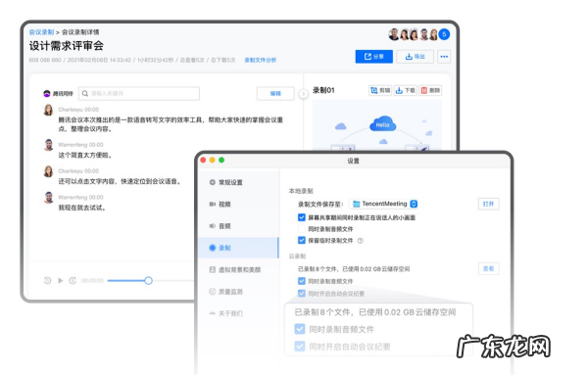The image size is (588, 375).
Task: Click the participant count badge showing 5
Action: click(444, 34)
